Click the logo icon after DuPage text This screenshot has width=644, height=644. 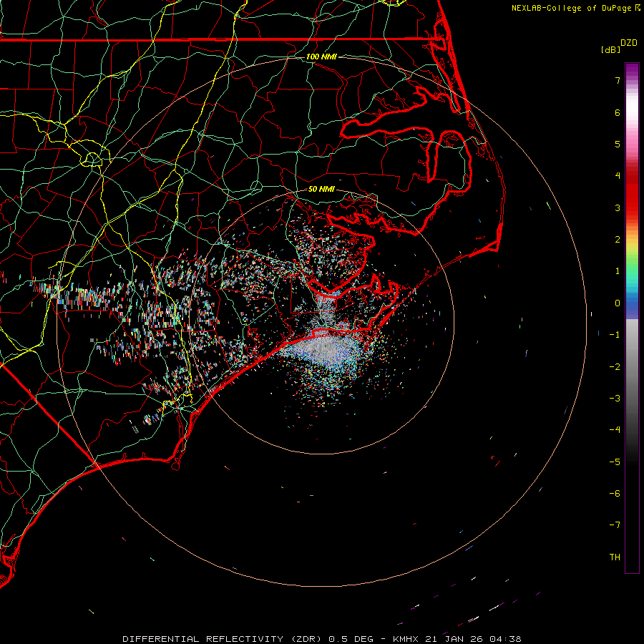[638, 8]
